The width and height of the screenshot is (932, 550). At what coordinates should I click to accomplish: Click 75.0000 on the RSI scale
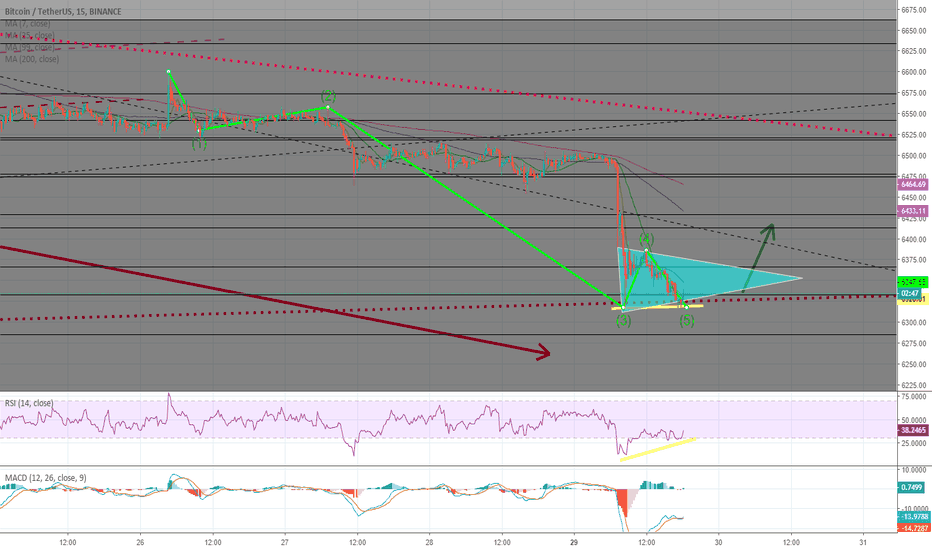(914, 396)
